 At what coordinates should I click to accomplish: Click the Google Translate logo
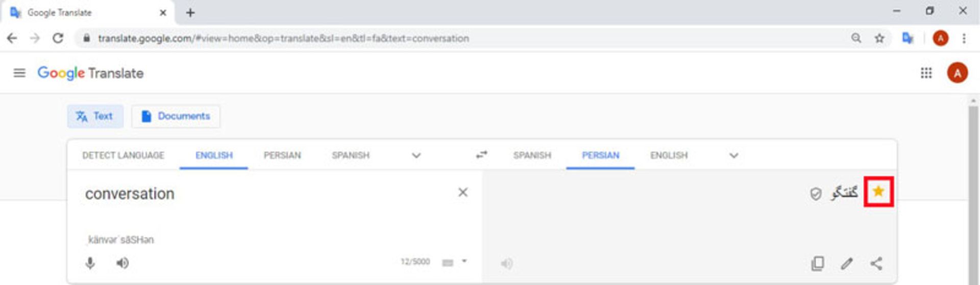[90, 73]
